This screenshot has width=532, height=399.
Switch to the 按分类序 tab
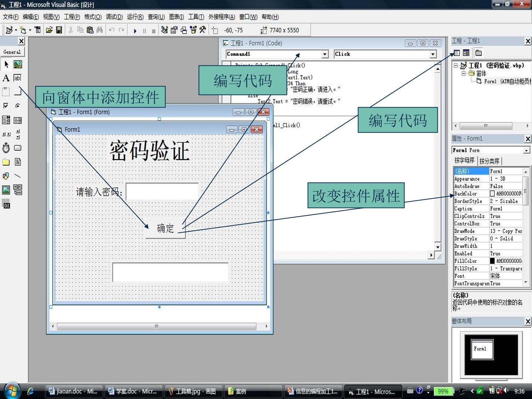(x=490, y=161)
